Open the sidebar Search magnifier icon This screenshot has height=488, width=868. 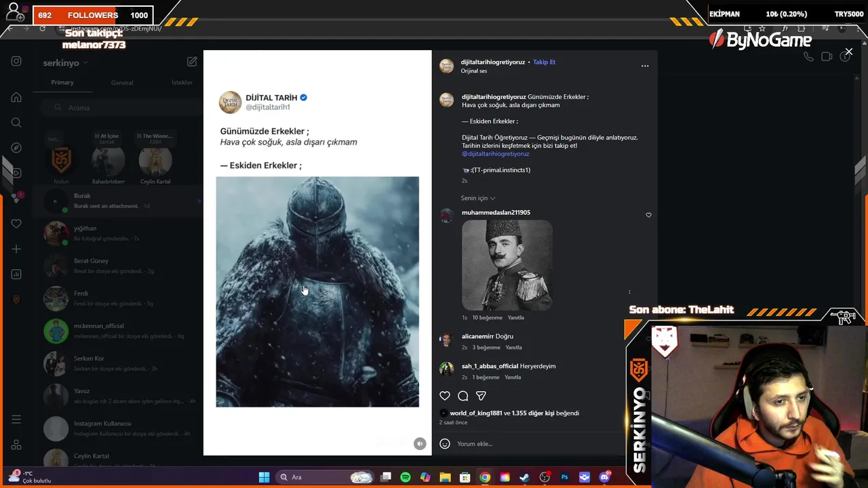coord(16,123)
